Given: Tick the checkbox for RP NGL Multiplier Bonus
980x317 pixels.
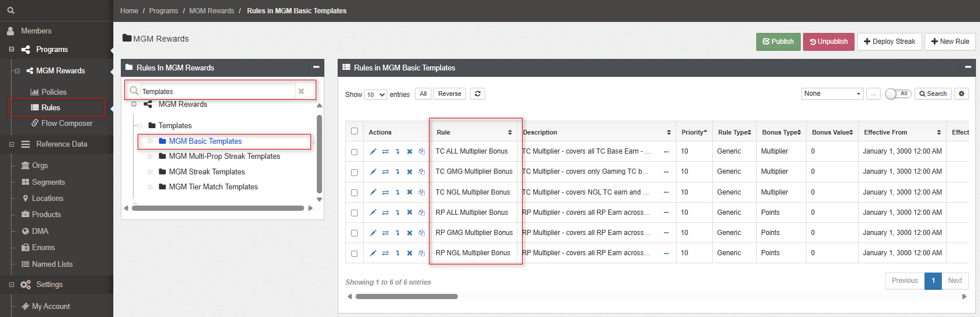Looking at the screenshot, I should click(x=354, y=253).
